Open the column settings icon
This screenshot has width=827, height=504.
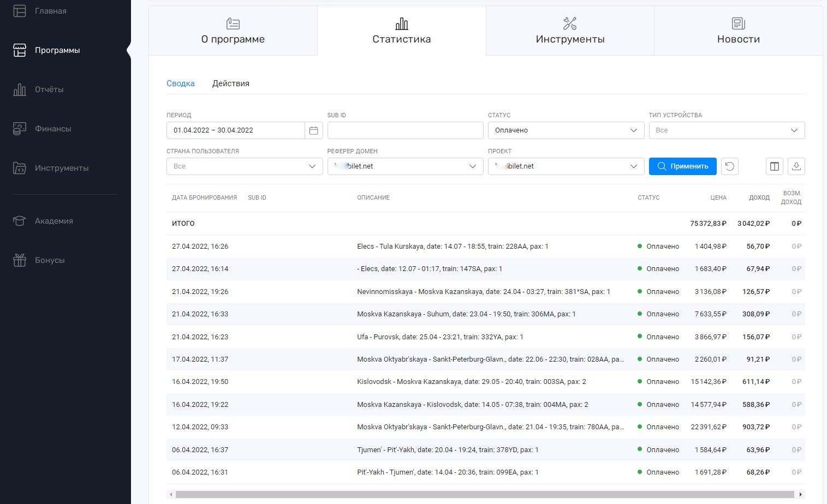click(774, 166)
